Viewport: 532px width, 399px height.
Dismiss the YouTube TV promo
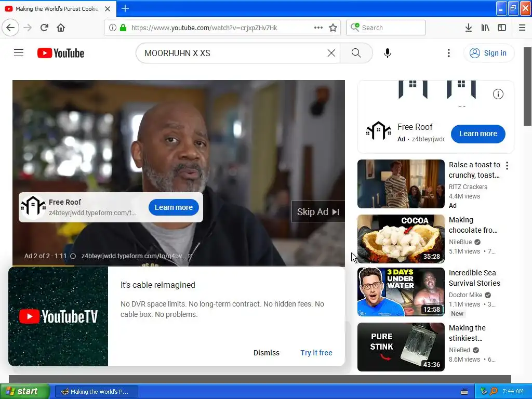point(267,353)
